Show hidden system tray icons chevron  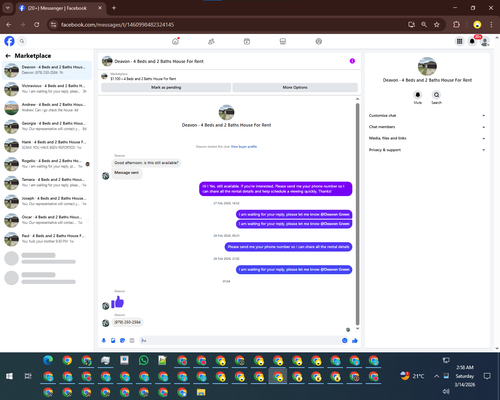[436, 376]
